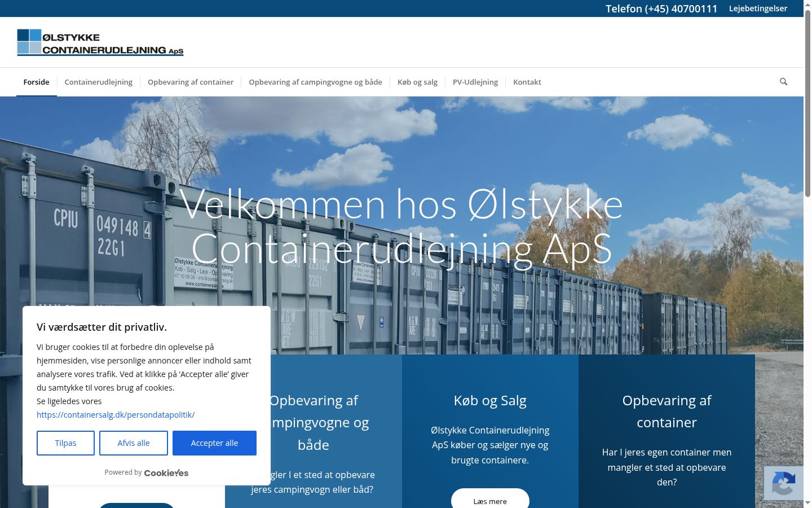812x508 pixels.
Task: Click the Ølstykke Containerudlejning logo
Action: click(100, 42)
